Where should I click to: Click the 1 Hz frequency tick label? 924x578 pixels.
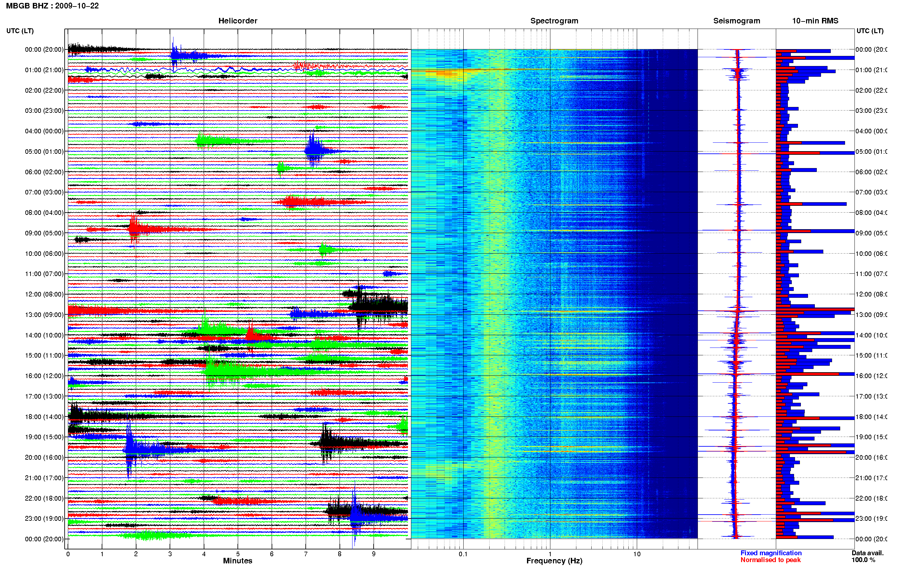coord(550,554)
